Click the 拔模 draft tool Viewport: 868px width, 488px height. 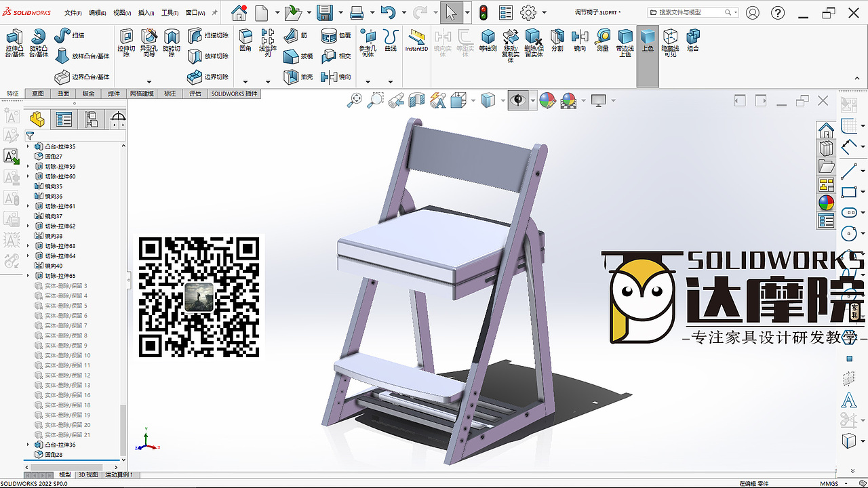(x=298, y=56)
